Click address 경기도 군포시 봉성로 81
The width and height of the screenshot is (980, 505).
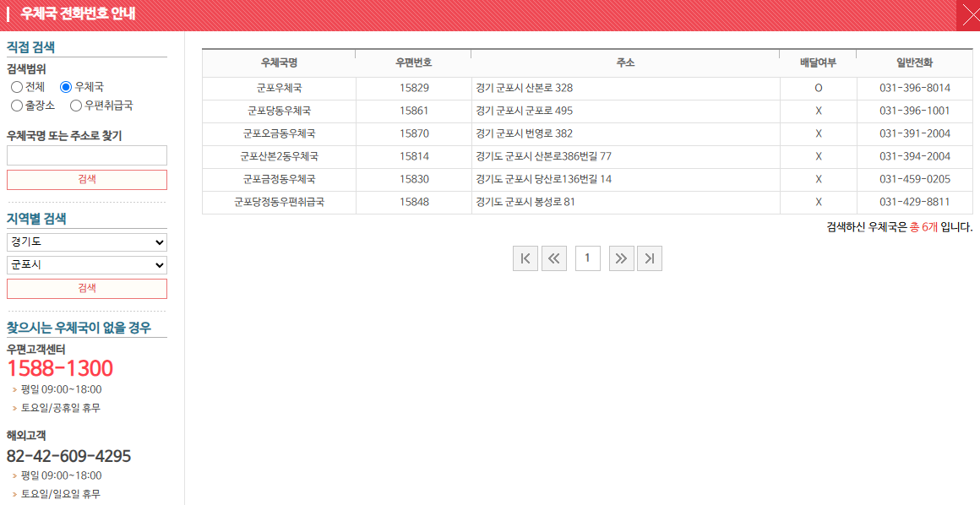click(x=525, y=202)
